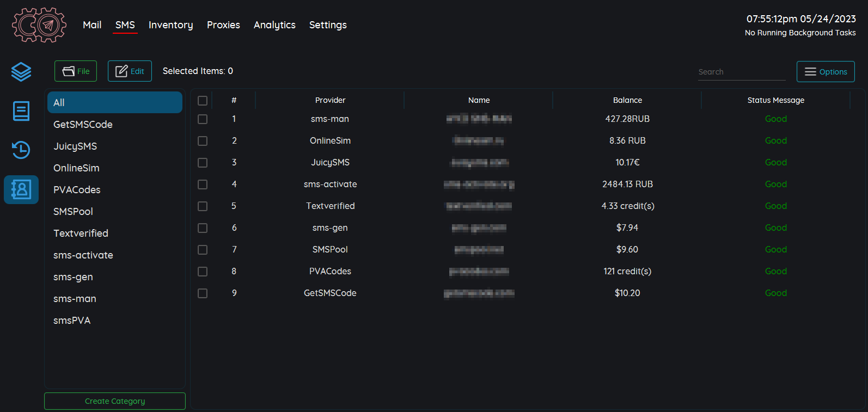868x412 pixels.
Task: Select the All category
Action: pyautogui.click(x=115, y=102)
